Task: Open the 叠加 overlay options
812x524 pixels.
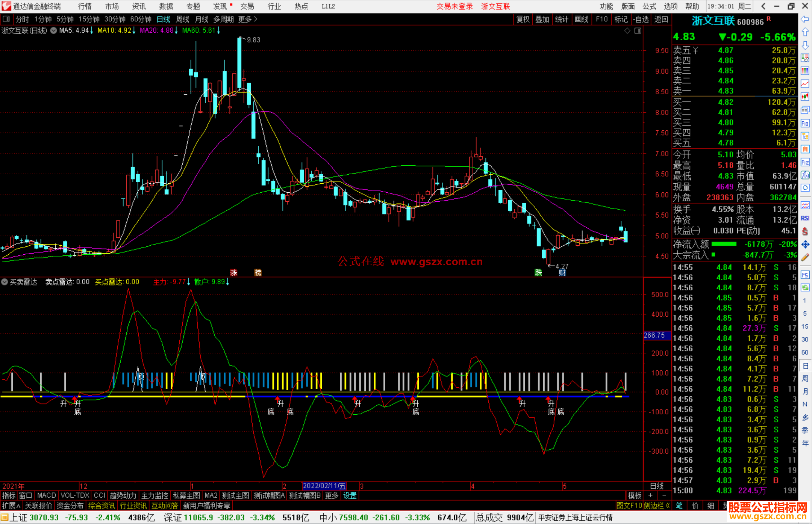Action: point(542,19)
